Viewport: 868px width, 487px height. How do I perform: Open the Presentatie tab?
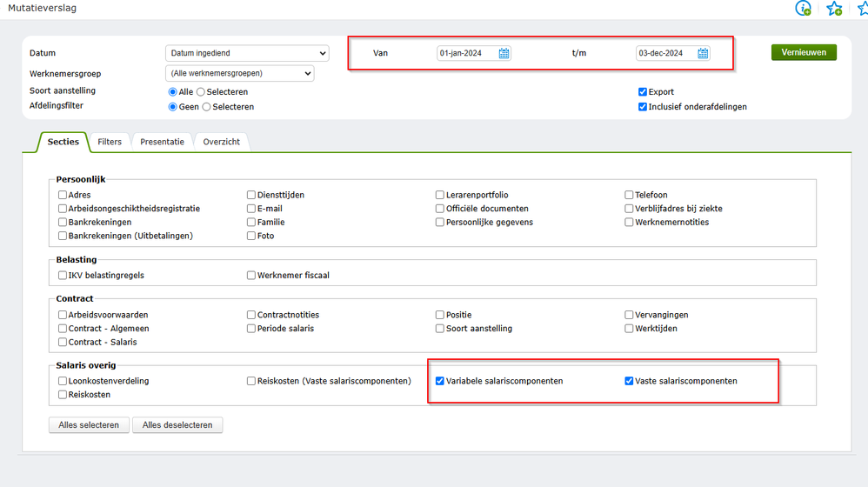(x=162, y=142)
